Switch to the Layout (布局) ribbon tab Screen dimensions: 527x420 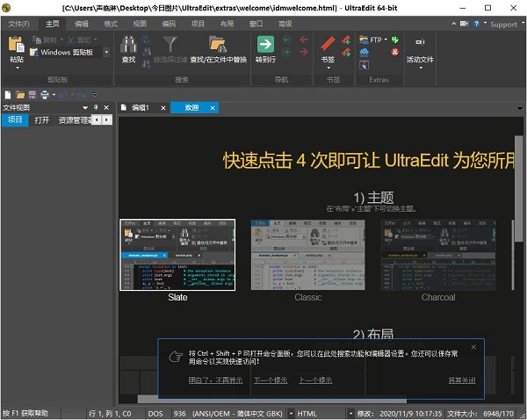(x=227, y=24)
